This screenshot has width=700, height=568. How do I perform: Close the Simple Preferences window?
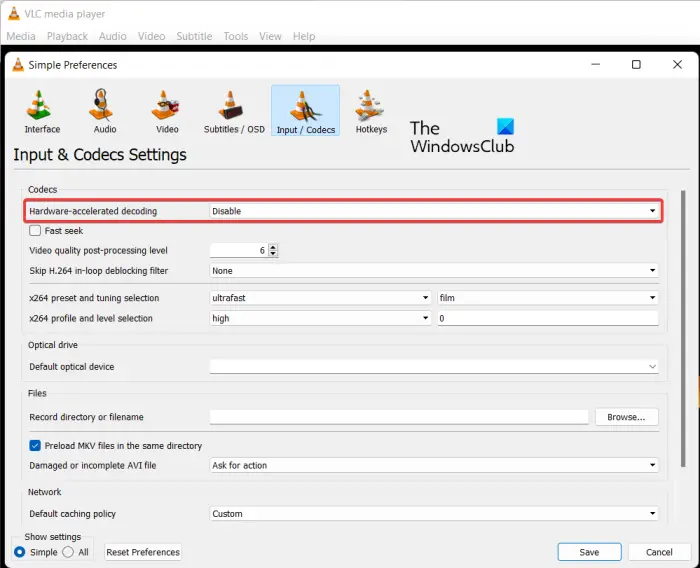coord(677,65)
